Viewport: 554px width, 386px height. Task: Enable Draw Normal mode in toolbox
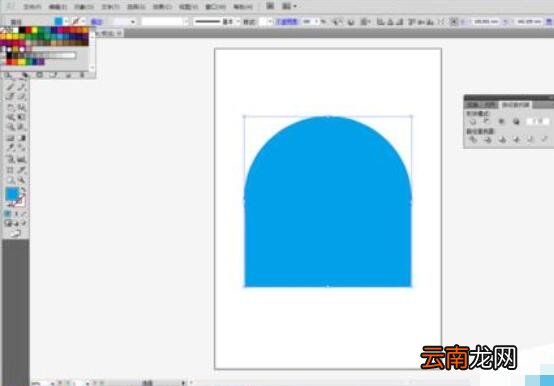point(8,223)
